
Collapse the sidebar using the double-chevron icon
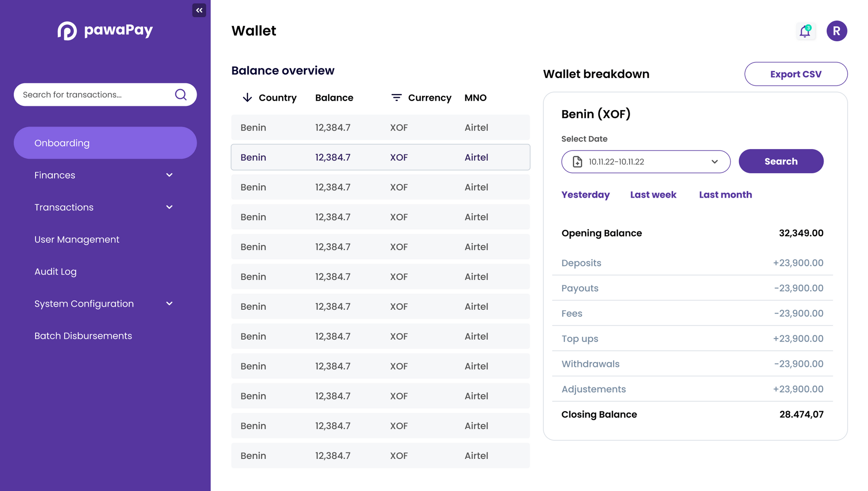(x=199, y=10)
